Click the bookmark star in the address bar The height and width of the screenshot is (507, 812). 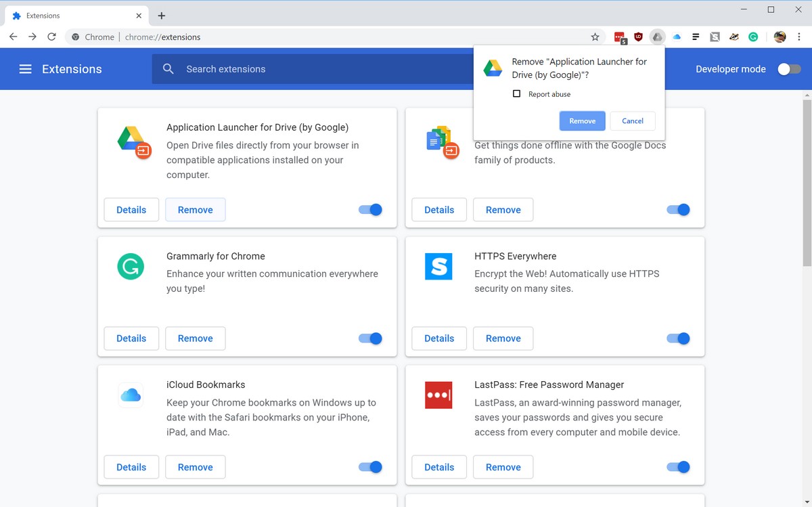click(594, 37)
